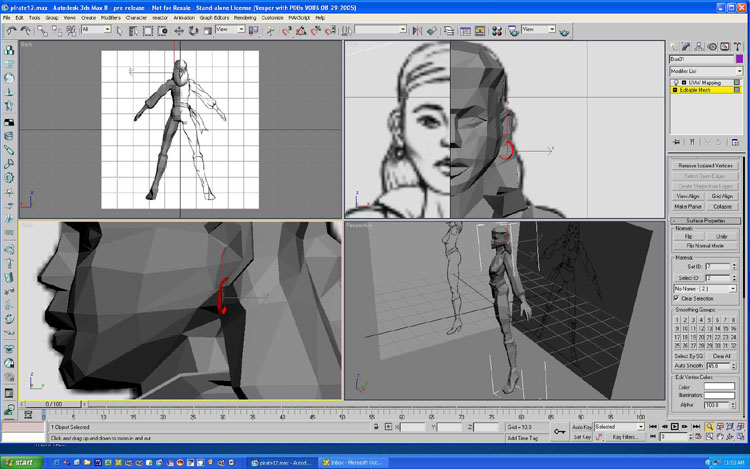Open the Modifier List dropdown
Image resolution: width=750 pixels, height=469 pixels.
click(705, 71)
